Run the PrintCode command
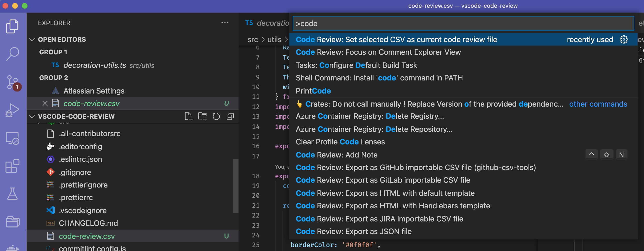Viewport: 644px width, 251px height. [x=463, y=91]
